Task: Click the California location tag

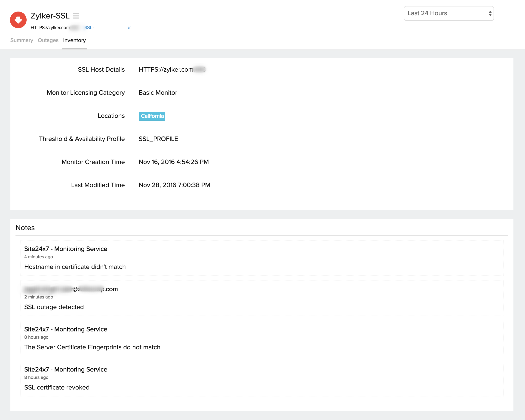Action: pos(152,116)
